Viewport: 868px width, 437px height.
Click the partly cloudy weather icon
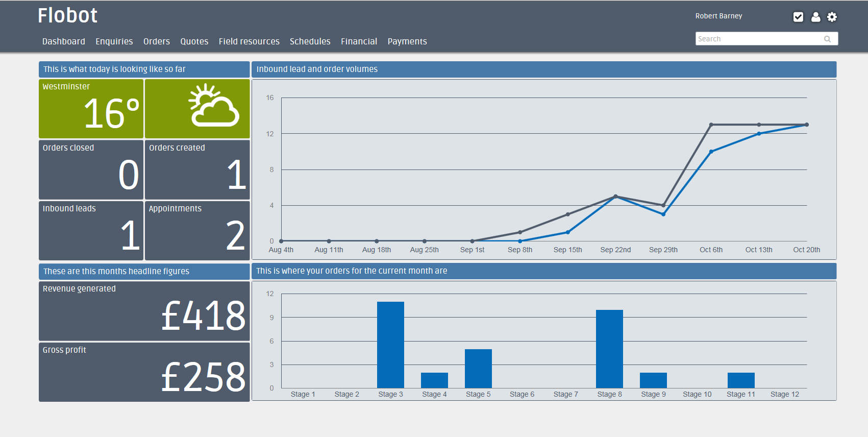213,106
